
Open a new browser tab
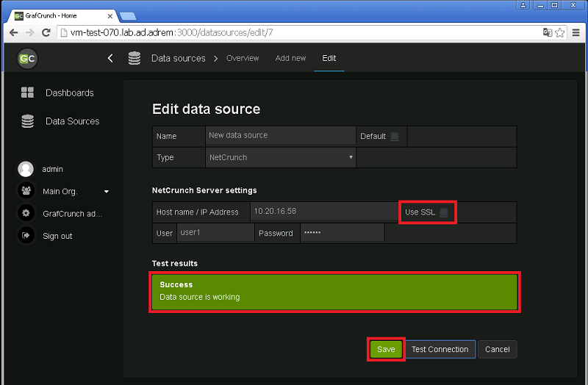[128, 16]
